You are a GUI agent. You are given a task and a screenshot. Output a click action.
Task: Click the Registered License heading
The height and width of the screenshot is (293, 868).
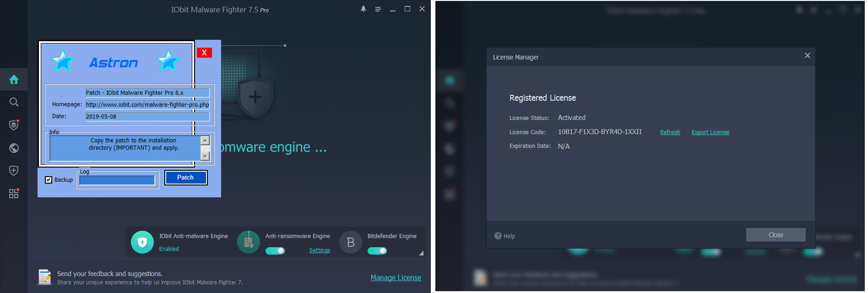click(x=542, y=98)
